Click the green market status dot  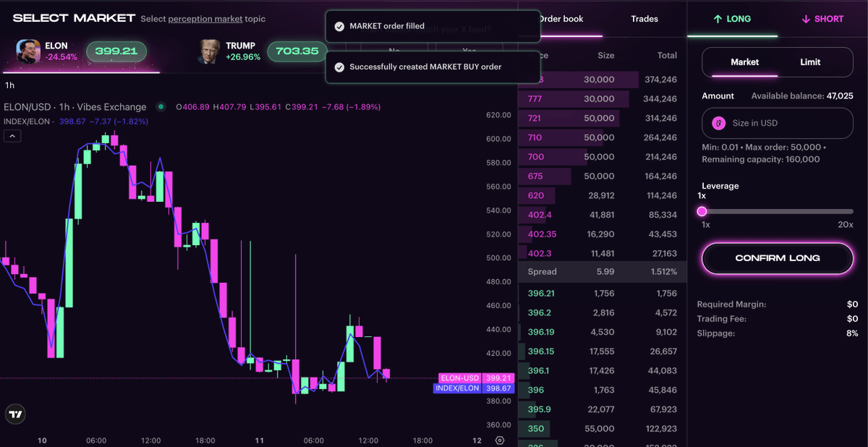[161, 107]
